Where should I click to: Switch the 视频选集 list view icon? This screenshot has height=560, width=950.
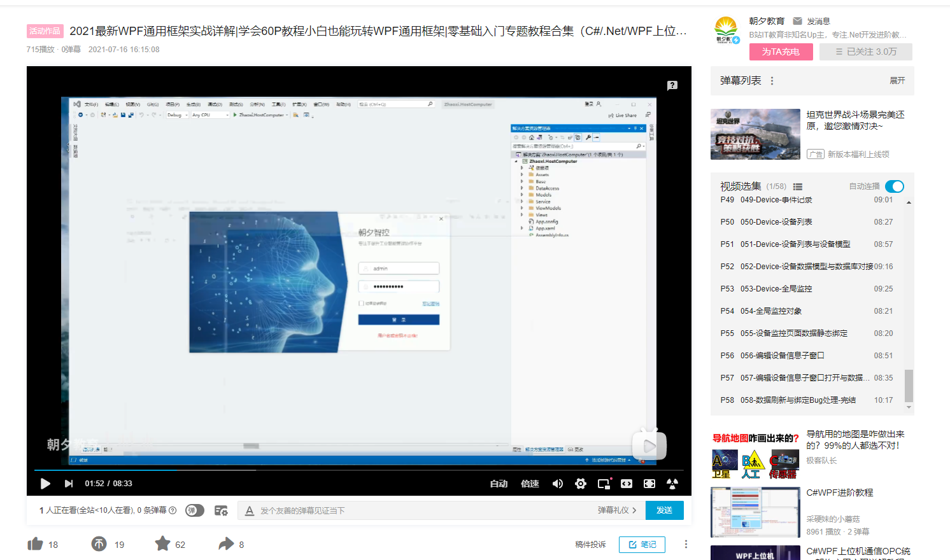(798, 186)
